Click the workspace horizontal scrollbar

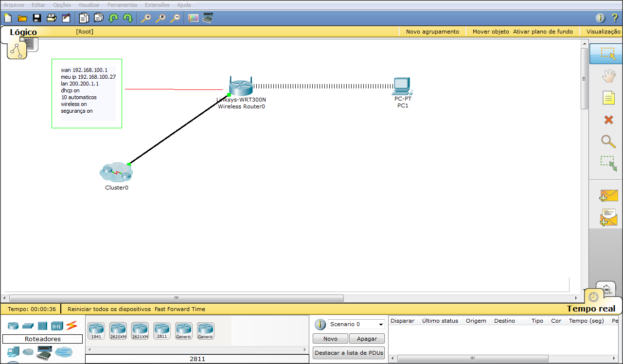coord(177,298)
